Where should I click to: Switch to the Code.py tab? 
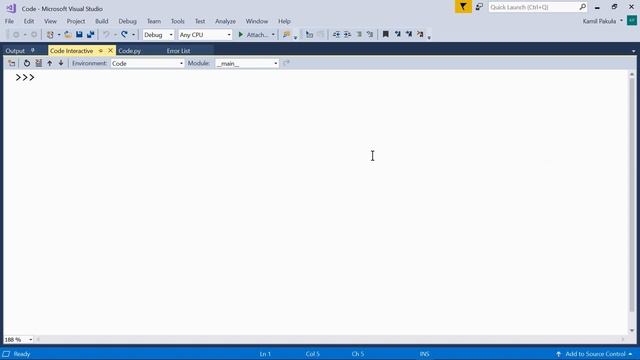click(129, 51)
